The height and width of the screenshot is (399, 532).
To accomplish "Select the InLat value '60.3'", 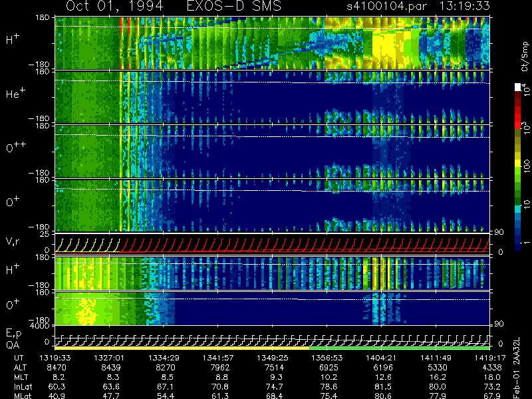I will (57, 386).
